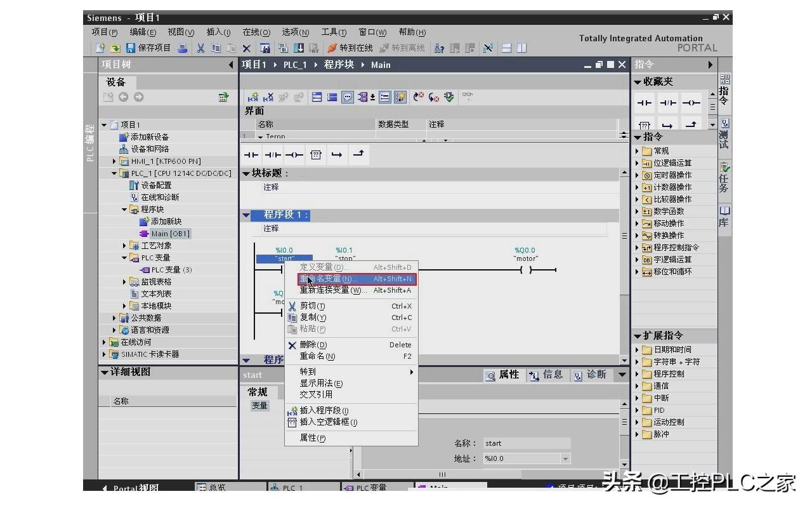Collapse the 项目1 project tree node

click(x=104, y=125)
